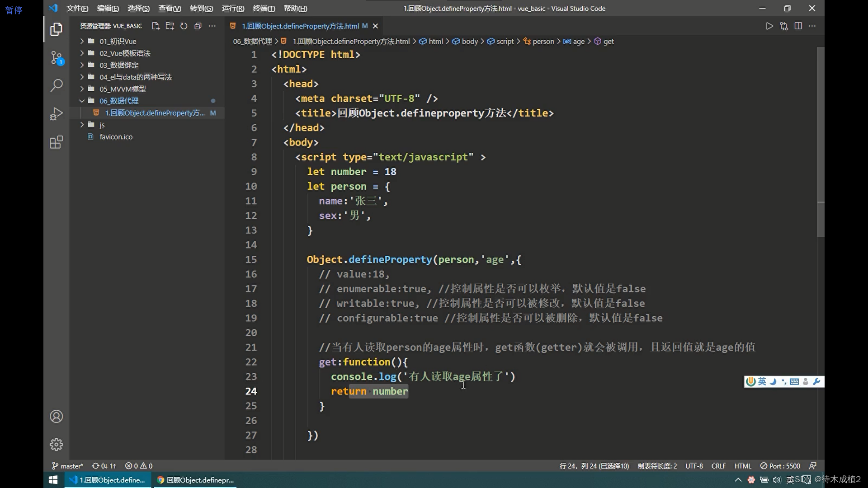Click the age breadcrumb segment
This screenshot has height=488, width=868.
574,42
